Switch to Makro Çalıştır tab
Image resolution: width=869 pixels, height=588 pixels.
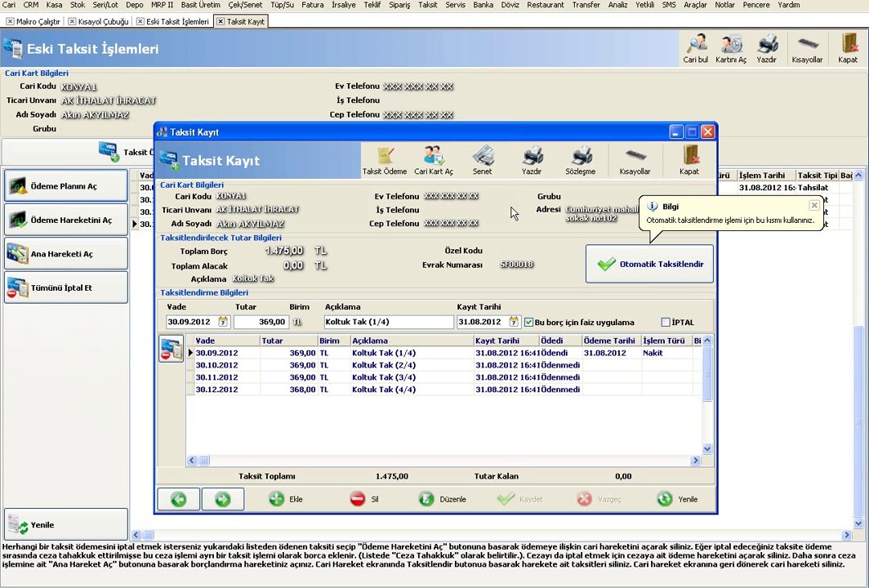33,21
